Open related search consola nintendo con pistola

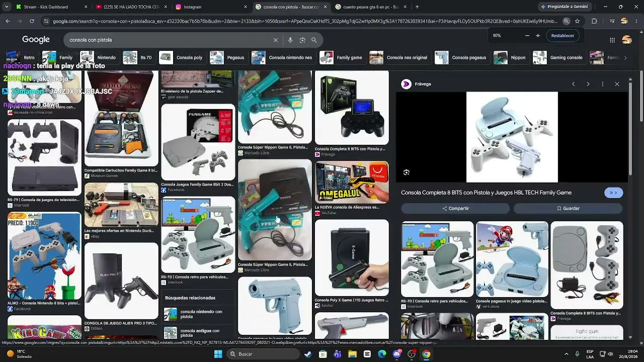(198, 314)
